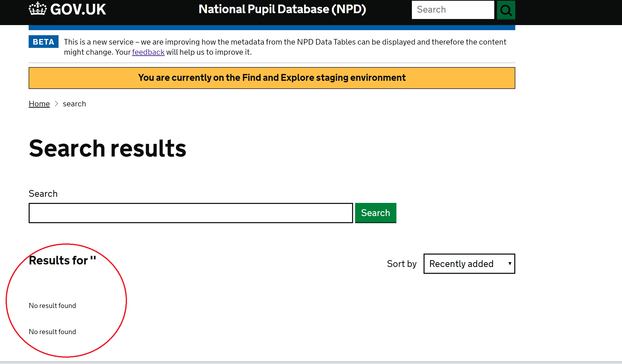Click the main search text box

(x=191, y=213)
